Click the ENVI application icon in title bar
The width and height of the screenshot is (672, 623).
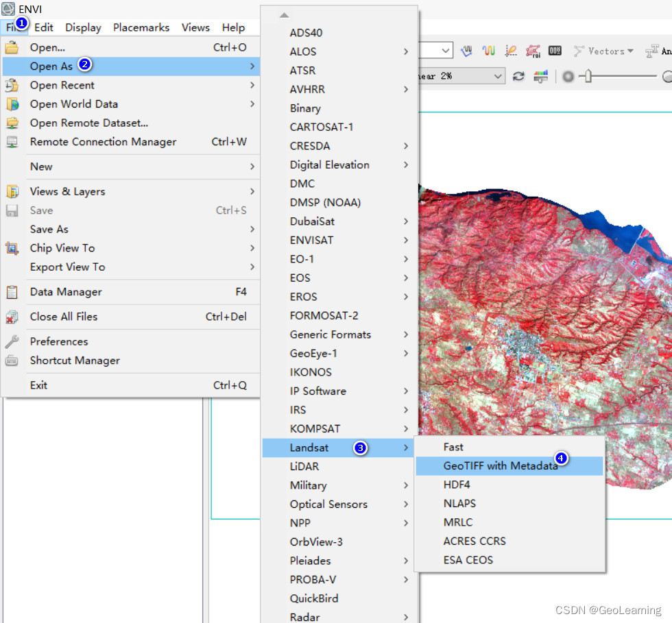(x=8, y=9)
